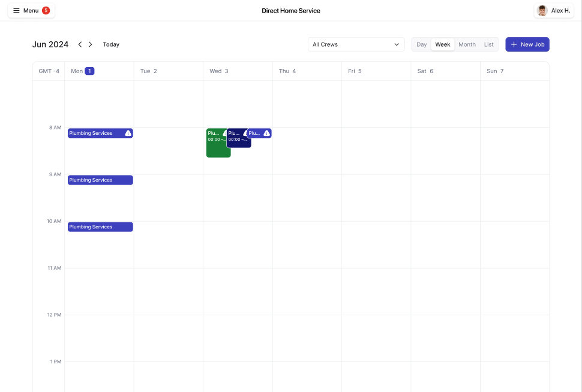The width and height of the screenshot is (582, 392).
Task: Switch to Month view
Action: pyautogui.click(x=467, y=44)
